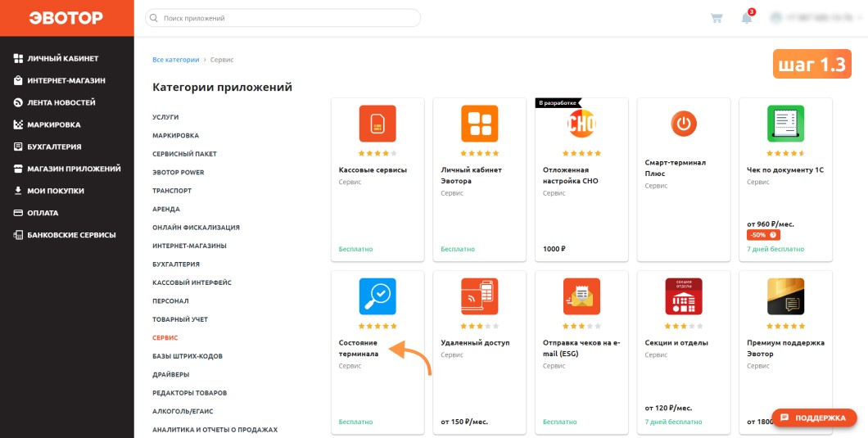The image size is (868, 438).
Task: Focus the Поиск приложений search field
Action: (283, 18)
